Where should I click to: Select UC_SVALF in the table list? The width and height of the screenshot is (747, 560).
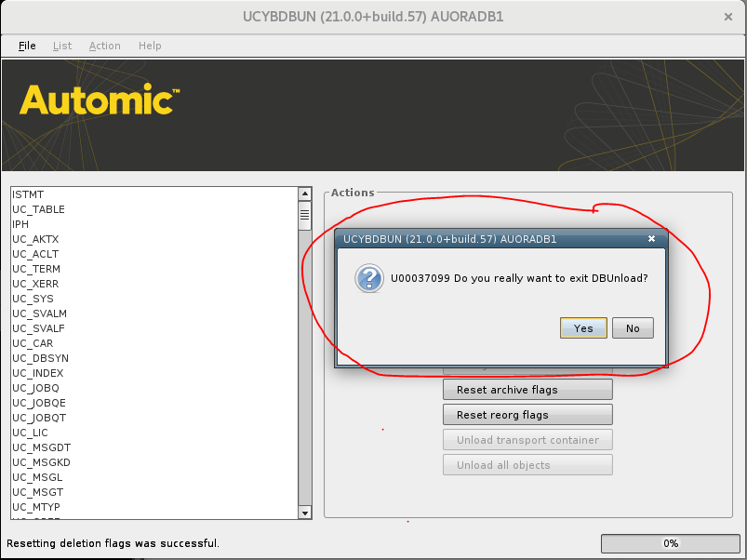154,328
